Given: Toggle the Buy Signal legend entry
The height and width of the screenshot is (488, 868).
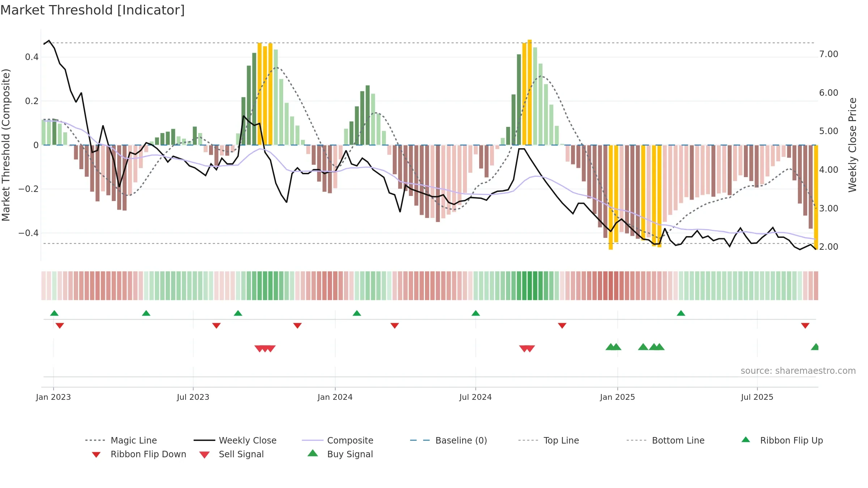Looking at the screenshot, I should pos(340,454).
